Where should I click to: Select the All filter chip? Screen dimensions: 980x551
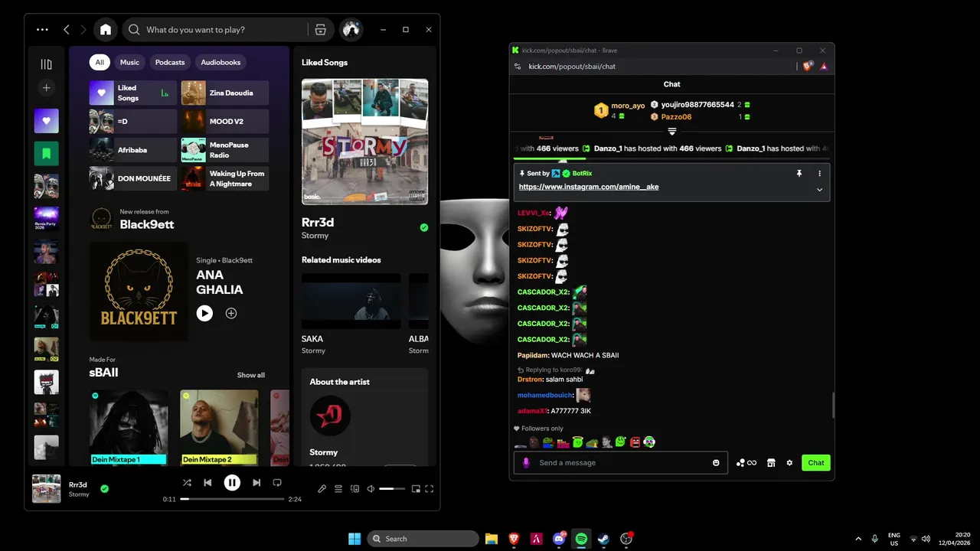pos(100,62)
